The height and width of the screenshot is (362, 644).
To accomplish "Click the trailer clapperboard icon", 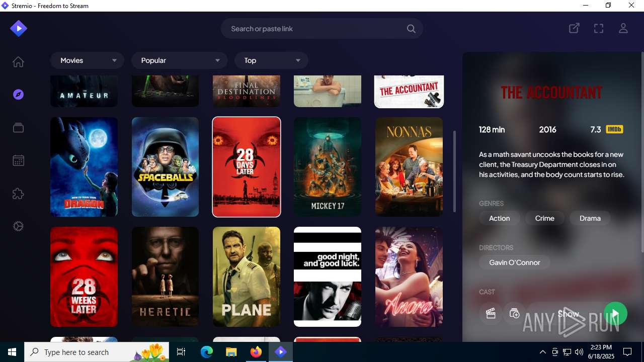I will pyautogui.click(x=491, y=314).
